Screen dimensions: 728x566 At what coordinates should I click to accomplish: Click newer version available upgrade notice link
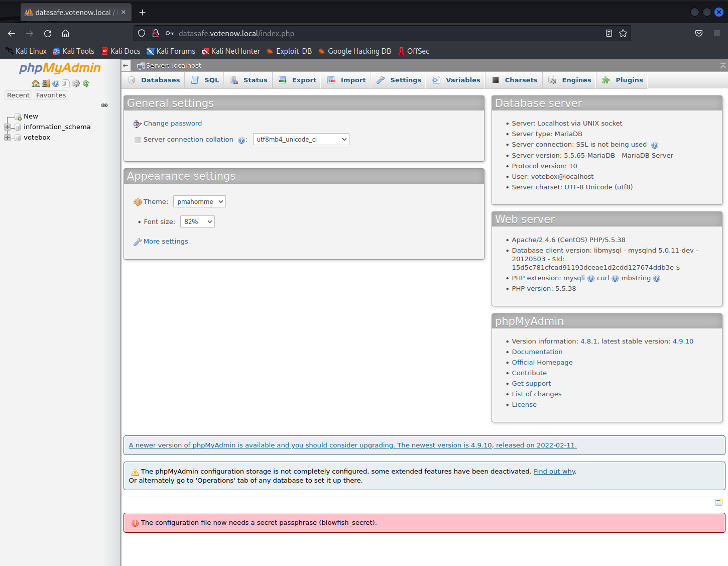pyautogui.click(x=353, y=445)
